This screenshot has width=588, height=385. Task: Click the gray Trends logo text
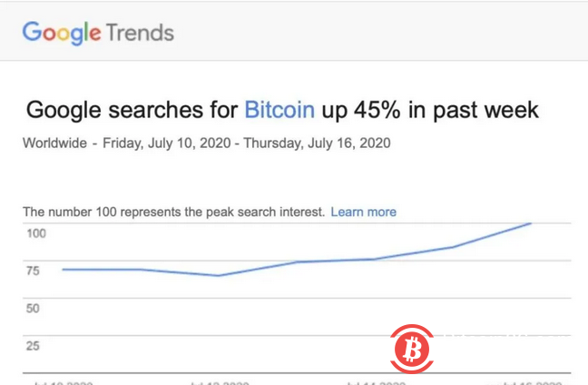(140, 34)
